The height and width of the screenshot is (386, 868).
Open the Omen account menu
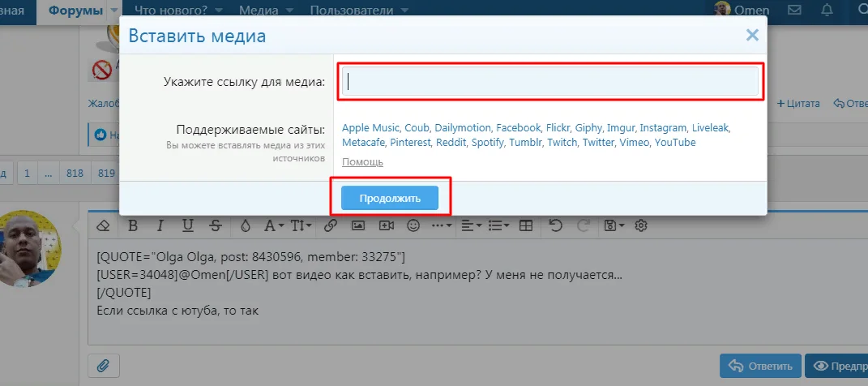pos(742,10)
